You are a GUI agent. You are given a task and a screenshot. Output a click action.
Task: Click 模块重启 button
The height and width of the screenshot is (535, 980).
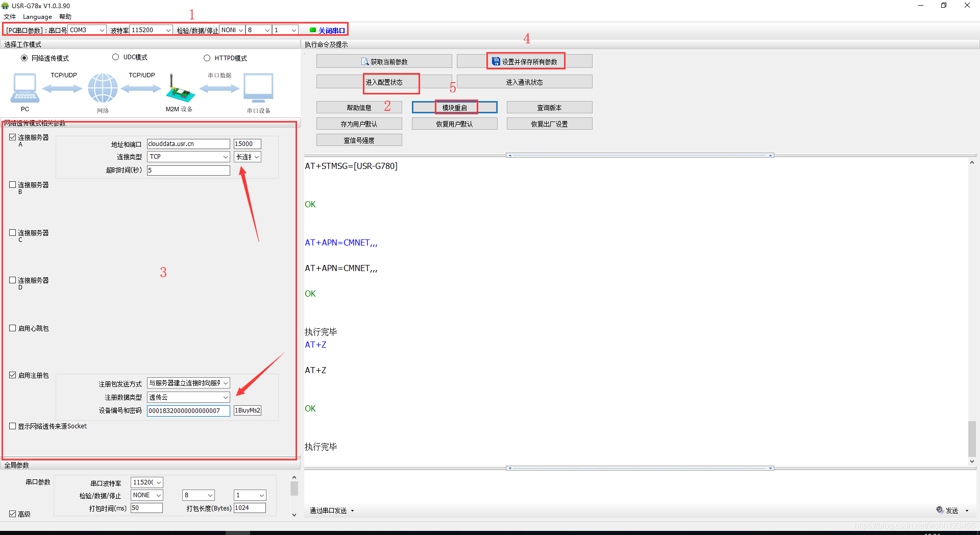coord(455,107)
